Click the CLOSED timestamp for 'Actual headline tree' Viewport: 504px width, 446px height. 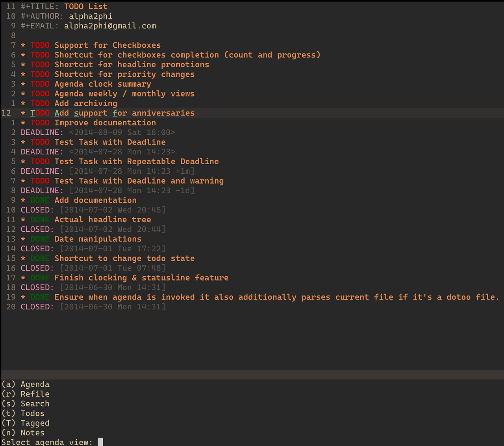point(112,229)
